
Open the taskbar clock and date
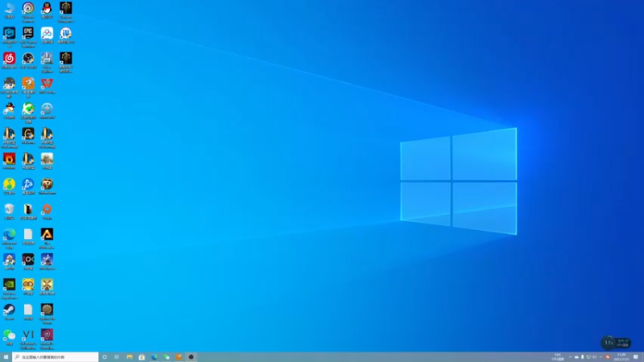[x=621, y=357]
